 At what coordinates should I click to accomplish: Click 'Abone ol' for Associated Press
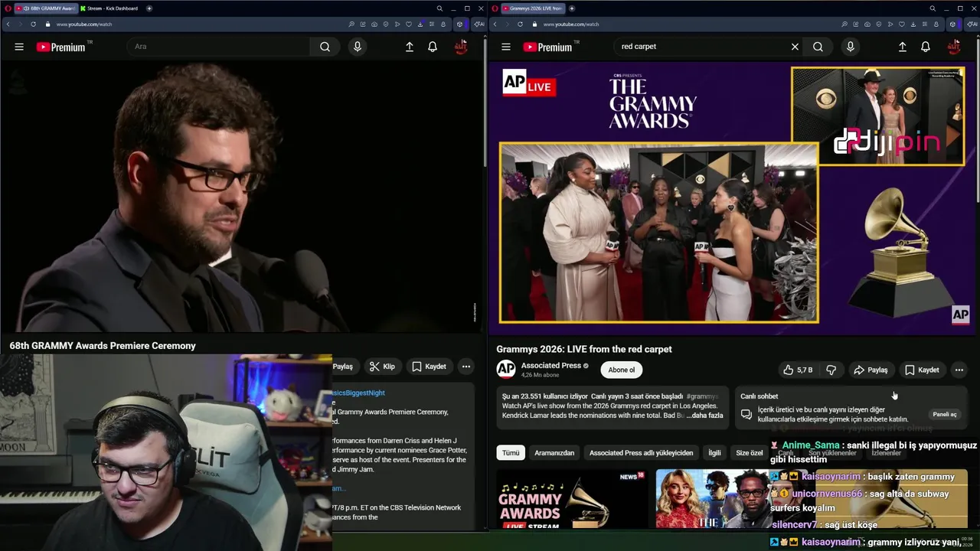tap(621, 370)
